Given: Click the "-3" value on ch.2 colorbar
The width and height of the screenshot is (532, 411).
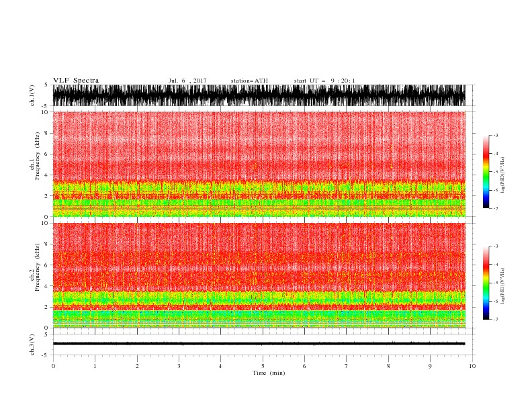Looking at the screenshot, I should (496, 246).
